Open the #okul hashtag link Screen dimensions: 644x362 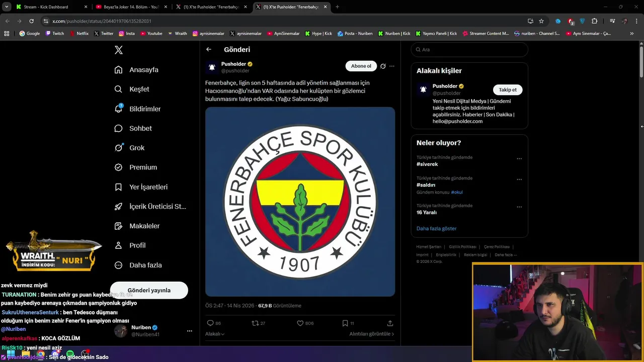point(457,192)
